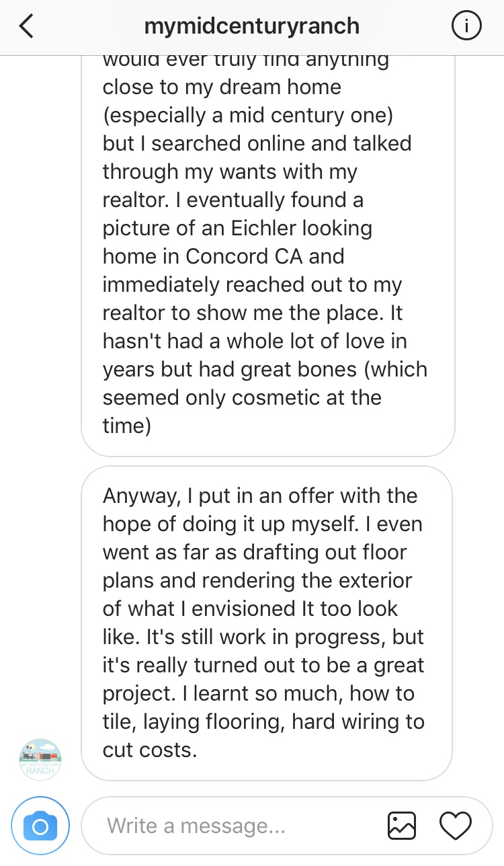The width and height of the screenshot is (504, 866).
Task: Tap the message bubble ending with "time)"
Action: pos(267,255)
